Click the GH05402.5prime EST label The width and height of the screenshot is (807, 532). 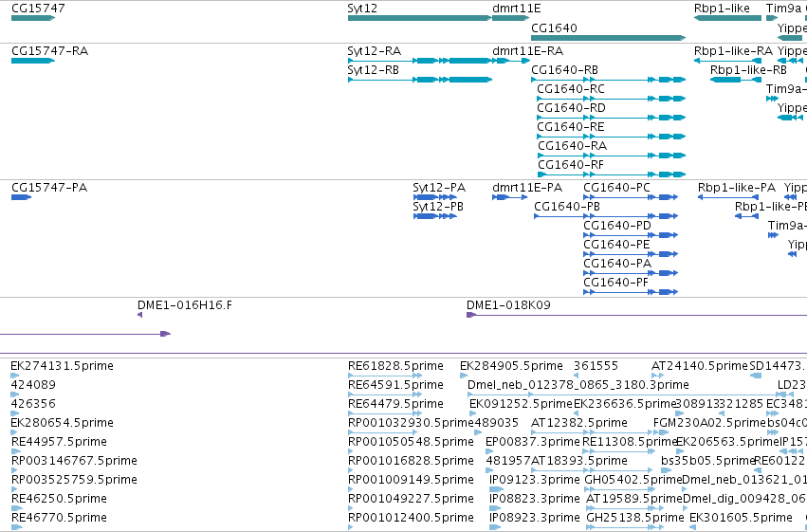pyautogui.click(x=633, y=481)
